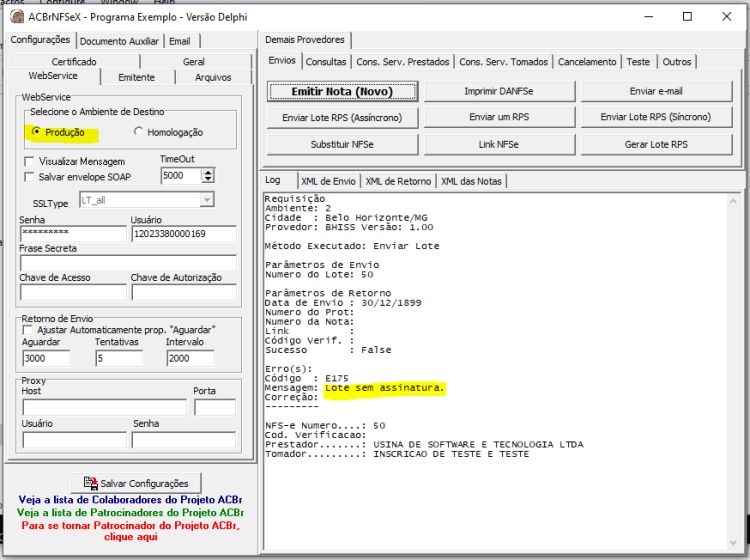Click the Salvar Configurações button
This screenshot has width=750, height=560.
136,483
